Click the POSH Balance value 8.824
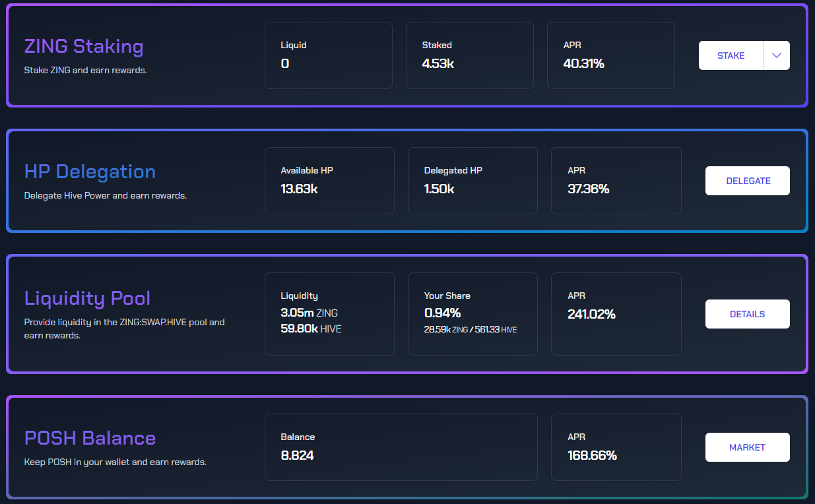The width and height of the screenshot is (815, 504). tap(298, 455)
